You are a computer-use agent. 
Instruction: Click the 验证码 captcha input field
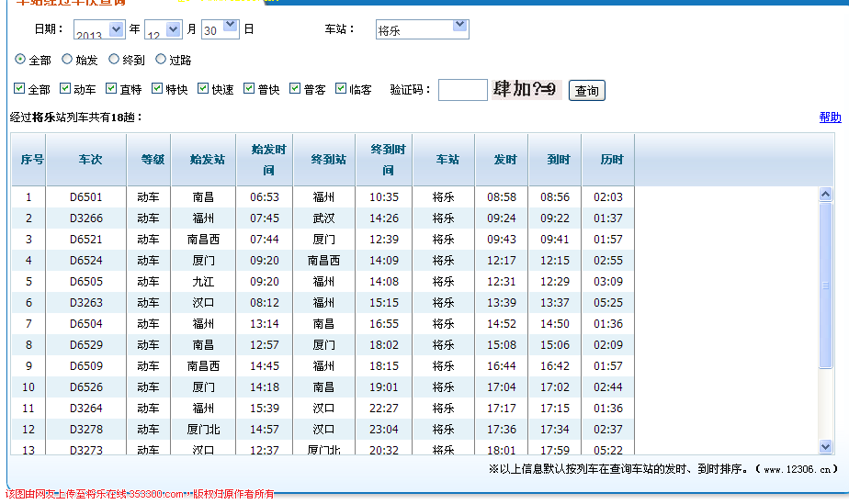[x=463, y=90]
